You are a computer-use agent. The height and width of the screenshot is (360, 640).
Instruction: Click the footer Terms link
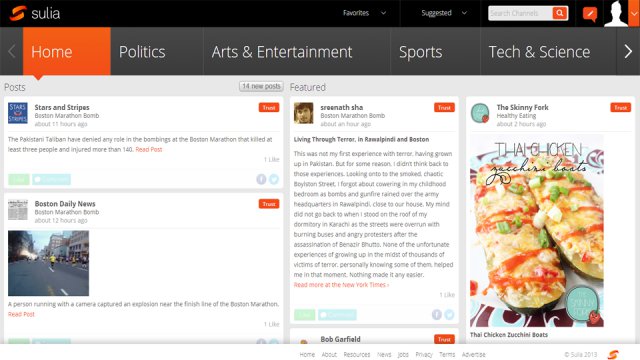(x=447, y=355)
